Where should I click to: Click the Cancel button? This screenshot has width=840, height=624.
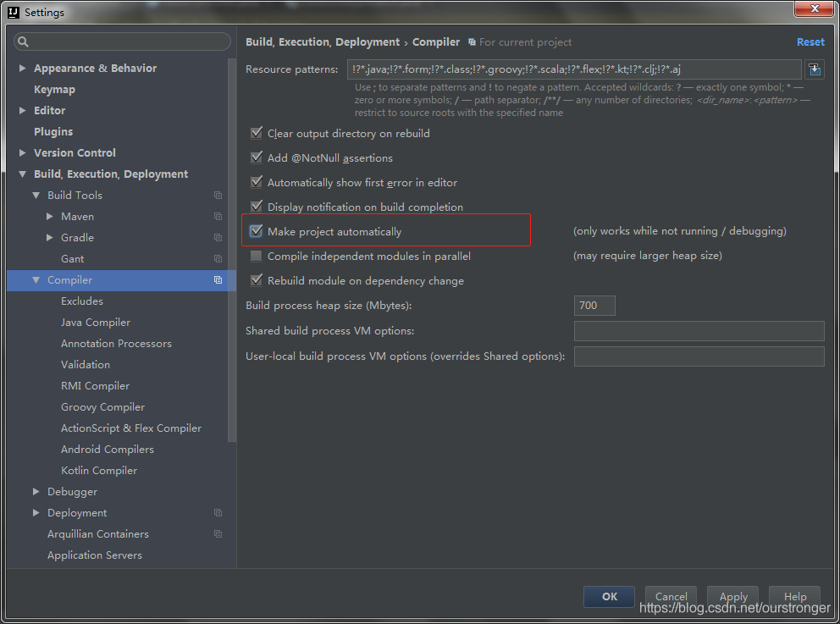[671, 596]
